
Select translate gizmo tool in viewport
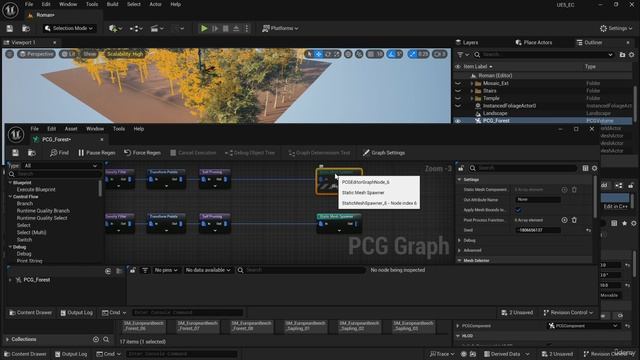[318, 54]
